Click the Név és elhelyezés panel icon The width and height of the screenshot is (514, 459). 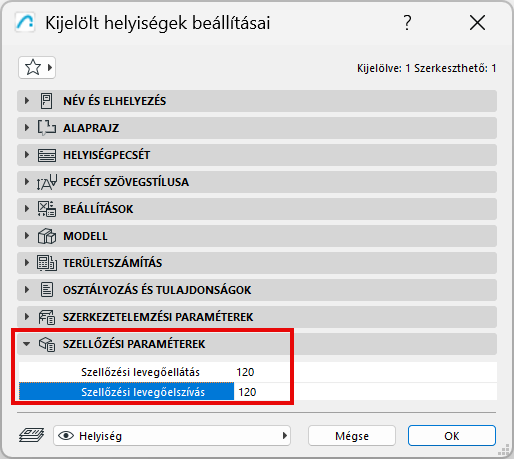(46, 101)
